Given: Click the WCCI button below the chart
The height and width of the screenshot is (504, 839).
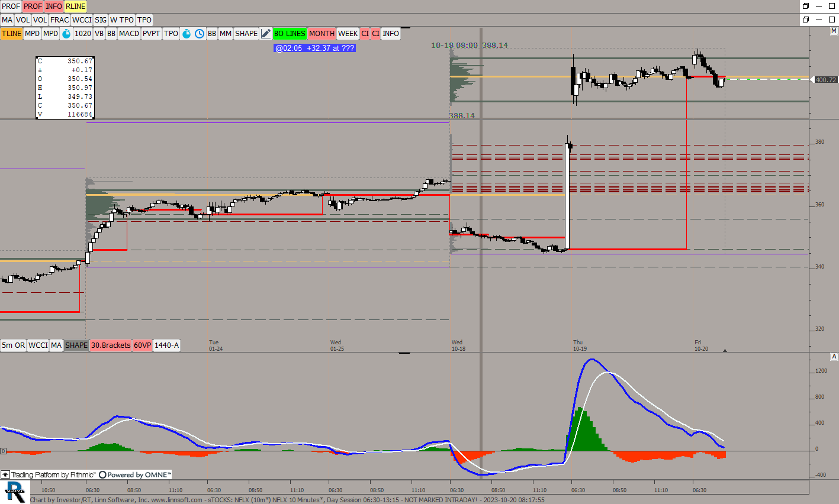Looking at the screenshot, I should (38, 345).
